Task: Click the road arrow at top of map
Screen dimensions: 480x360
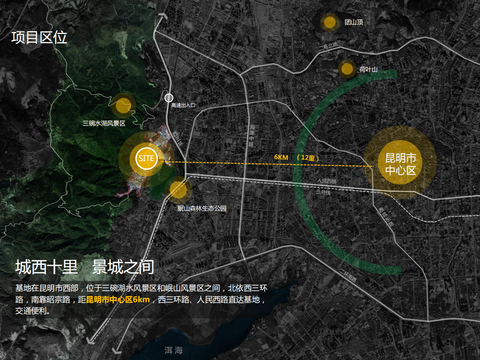Action: point(163,17)
